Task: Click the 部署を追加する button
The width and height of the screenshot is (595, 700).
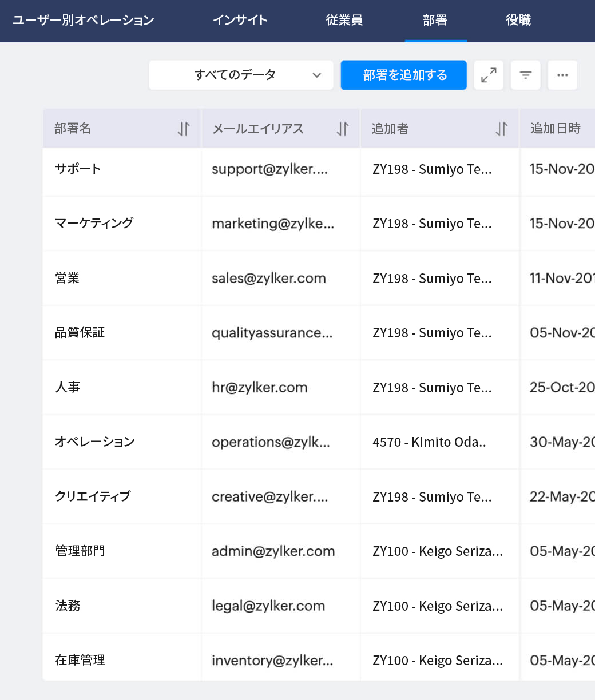Action: [403, 75]
